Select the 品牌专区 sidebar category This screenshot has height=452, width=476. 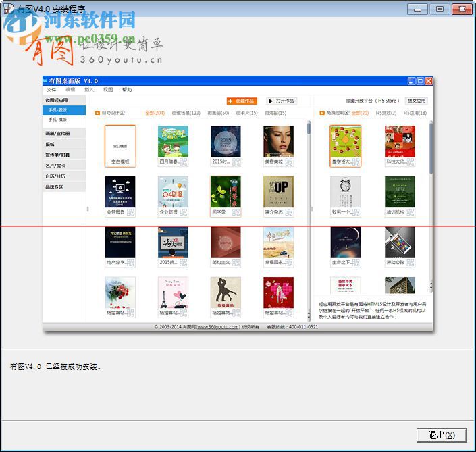pos(64,187)
